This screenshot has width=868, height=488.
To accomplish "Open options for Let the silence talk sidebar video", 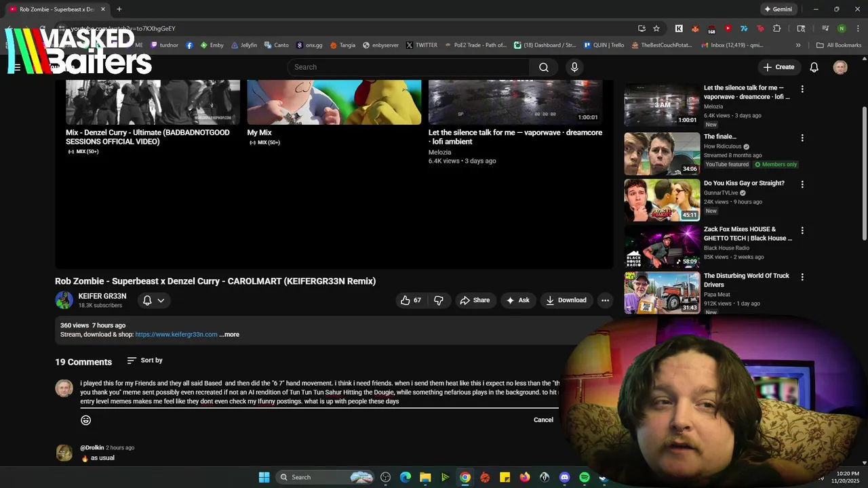I will [x=802, y=89].
